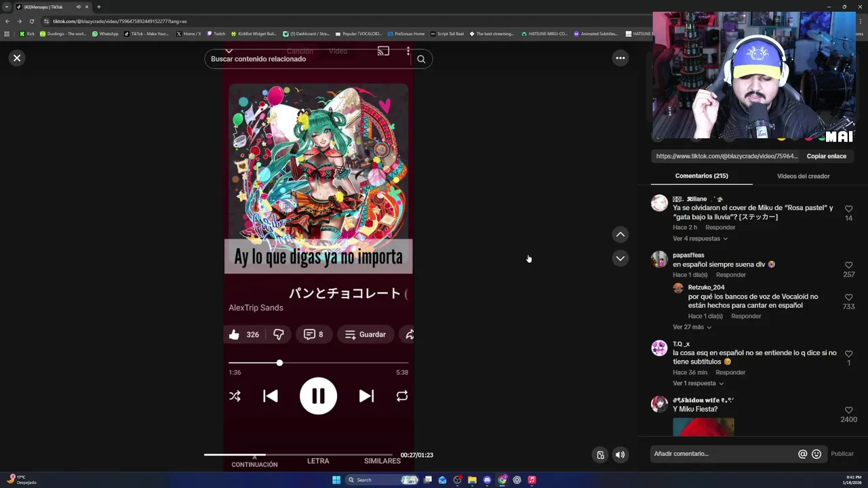Switch to Comentarios (215) tab
Viewport: 868px width, 488px height.
pos(701,176)
